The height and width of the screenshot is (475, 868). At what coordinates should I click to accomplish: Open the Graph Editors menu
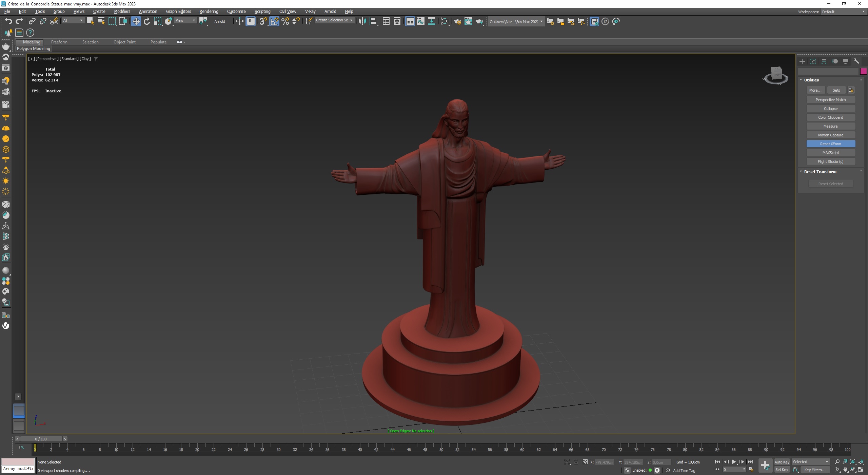(178, 11)
